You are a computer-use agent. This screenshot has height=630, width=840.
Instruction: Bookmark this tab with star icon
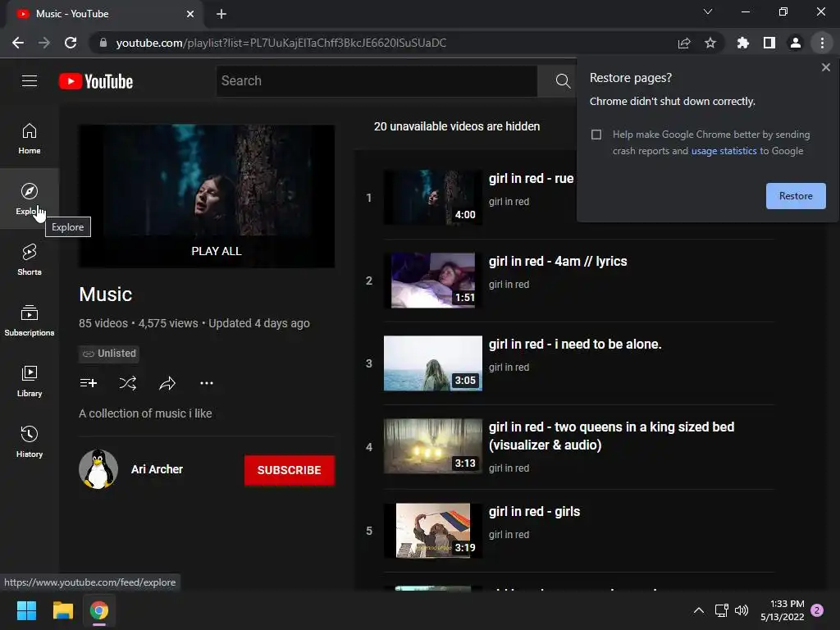tap(710, 43)
